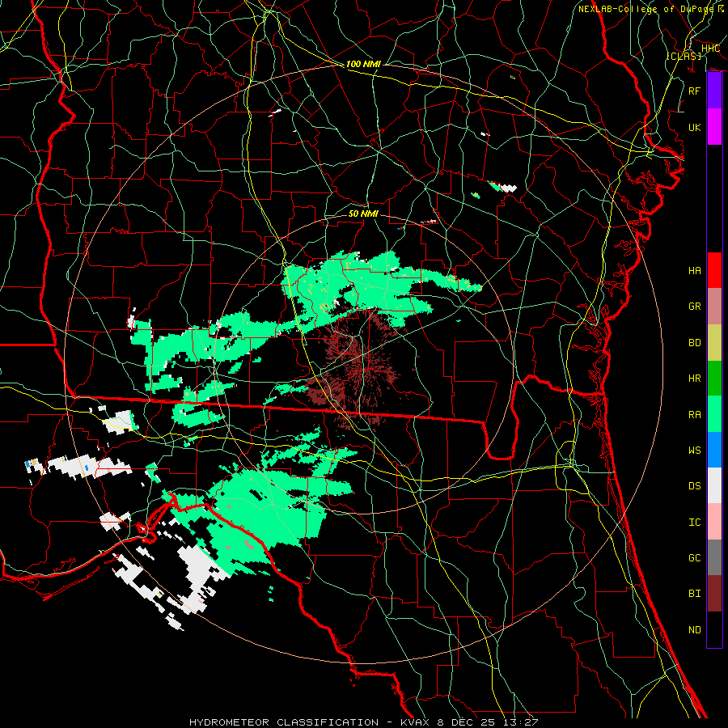Screen dimensions: 728x728
Task: Click the [CLAS] units label
Action: pyautogui.click(x=684, y=56)
